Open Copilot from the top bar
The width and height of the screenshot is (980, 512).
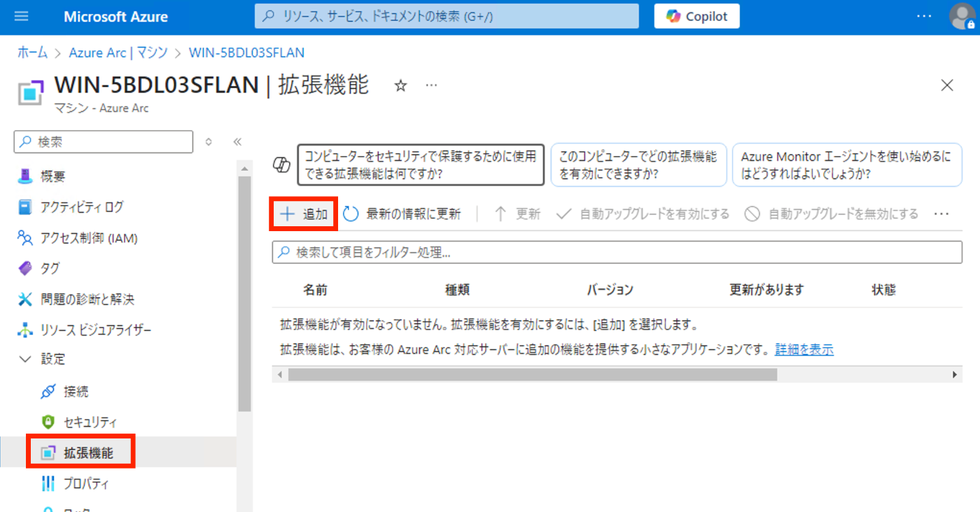coord(696,16)
